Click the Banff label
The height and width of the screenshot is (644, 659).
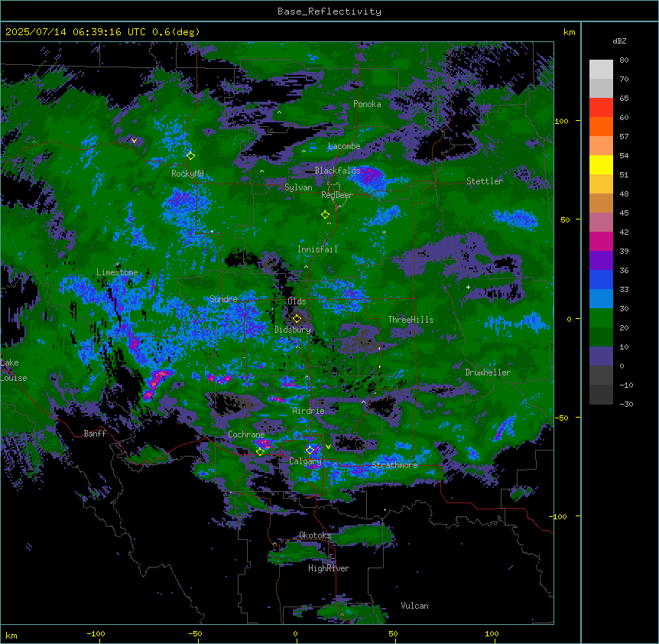tap(95, 434)
